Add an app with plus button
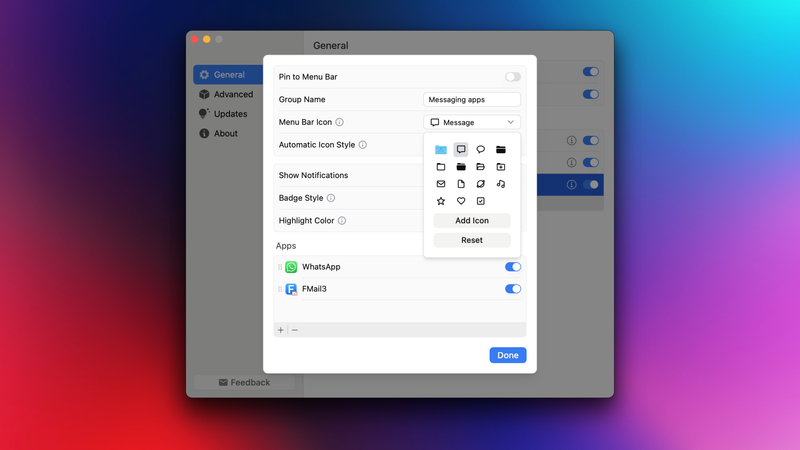 pyautogui.click(x=281, y=330)
